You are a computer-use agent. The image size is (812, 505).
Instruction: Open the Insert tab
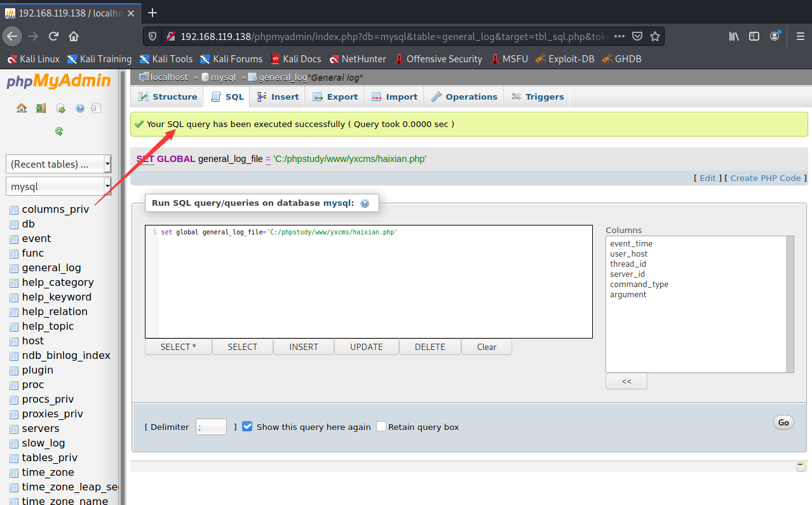pos(278,97)
